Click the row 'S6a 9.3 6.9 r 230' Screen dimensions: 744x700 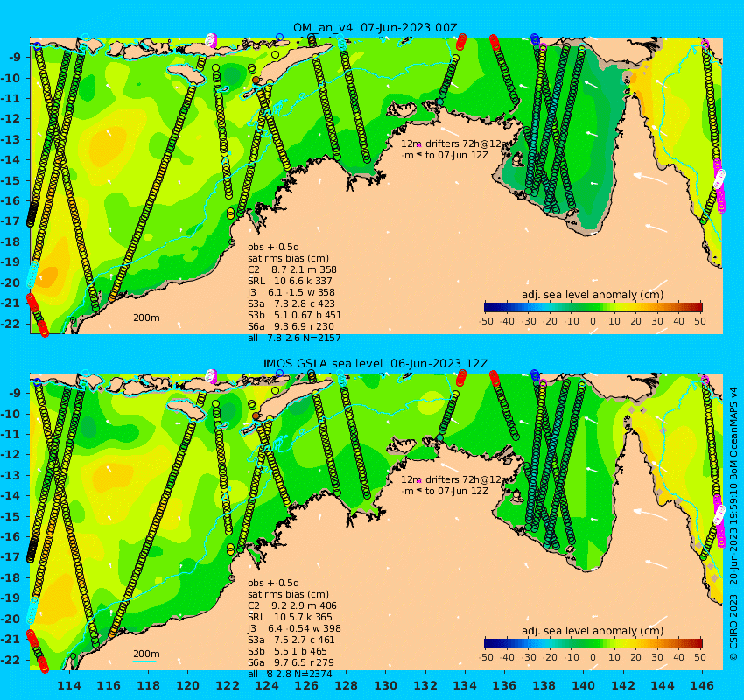coord(291,326)
